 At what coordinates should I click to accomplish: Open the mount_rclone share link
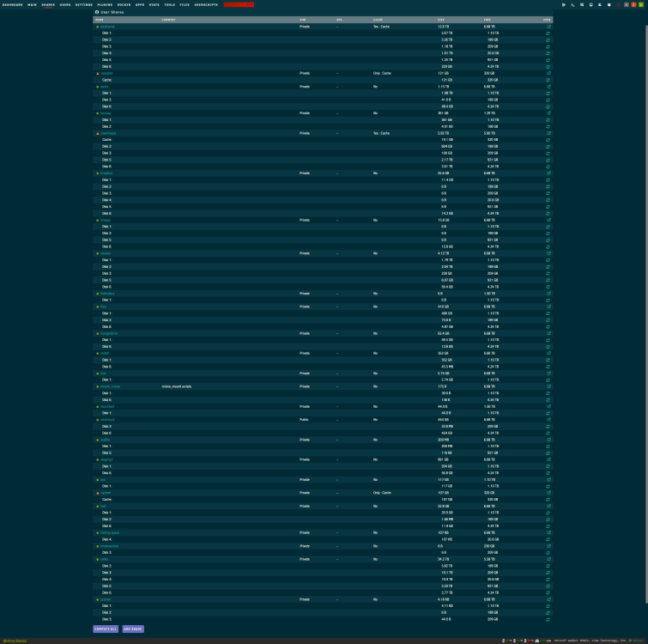coord(110,386)
